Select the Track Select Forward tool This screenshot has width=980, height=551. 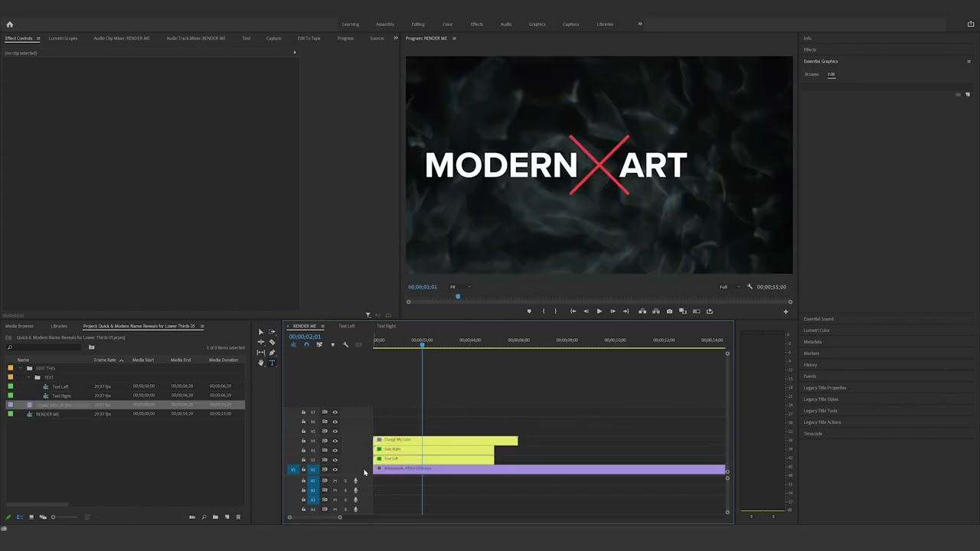point(272,332)
